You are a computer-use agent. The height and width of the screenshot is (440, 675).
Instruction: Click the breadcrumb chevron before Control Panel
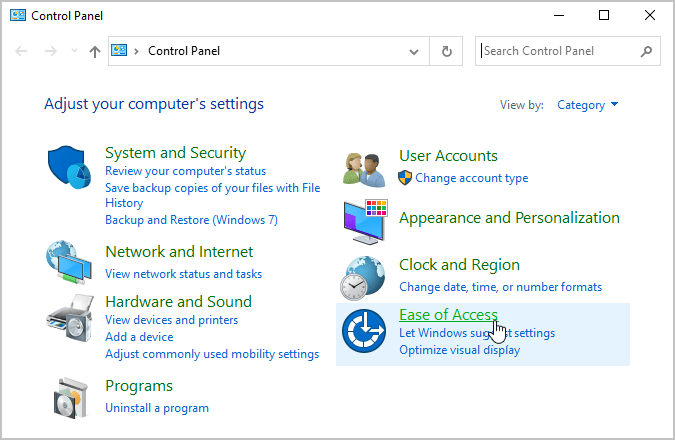[136, 51]
